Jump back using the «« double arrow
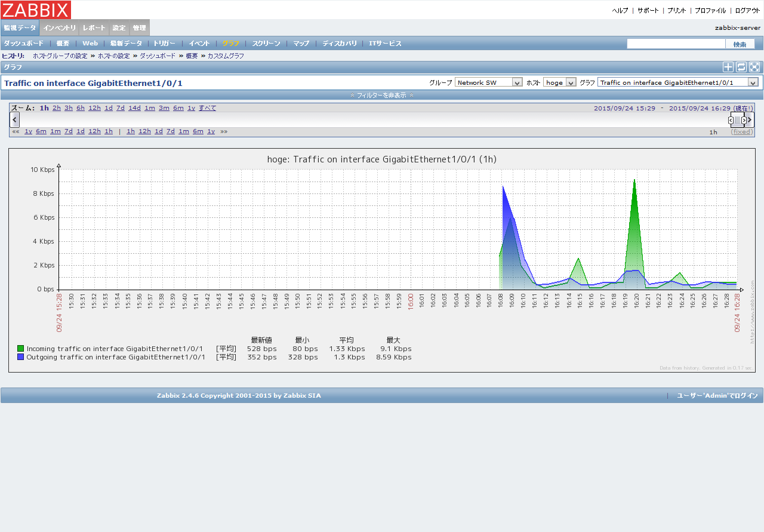The height and width of the screenshot is (532, 764). (x=16, y=131)
